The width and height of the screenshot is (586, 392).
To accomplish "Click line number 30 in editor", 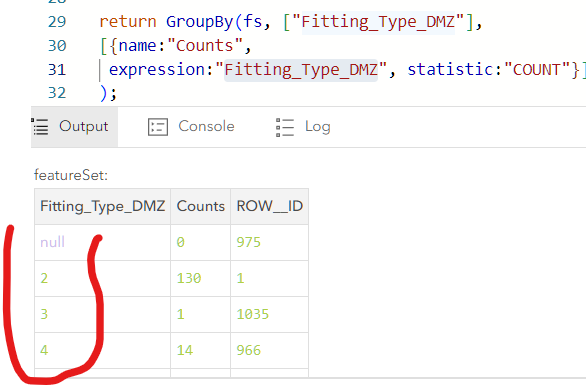I will click(x=57, y=46).
